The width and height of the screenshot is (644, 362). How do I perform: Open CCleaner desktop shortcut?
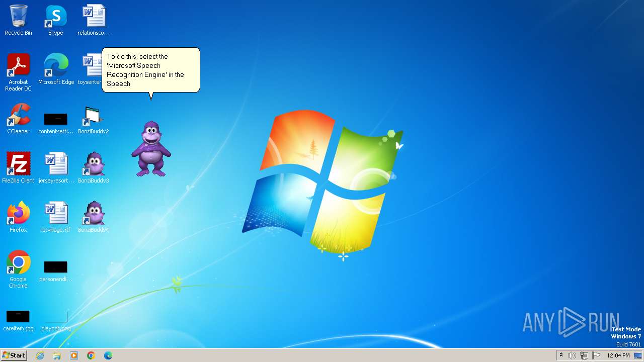coord(18,119)
